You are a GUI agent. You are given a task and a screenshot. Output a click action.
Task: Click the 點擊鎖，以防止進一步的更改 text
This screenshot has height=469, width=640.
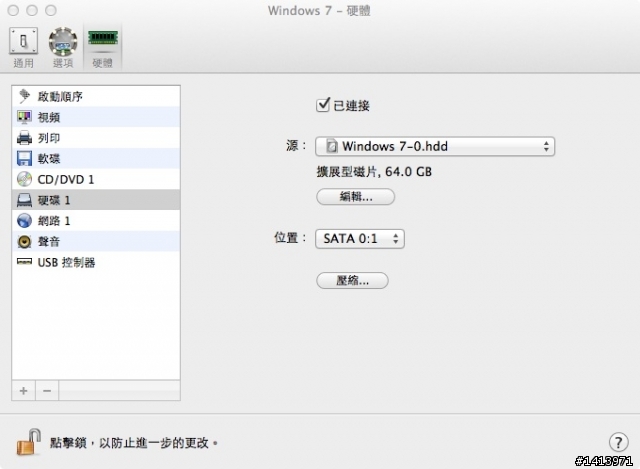[133, 443]
